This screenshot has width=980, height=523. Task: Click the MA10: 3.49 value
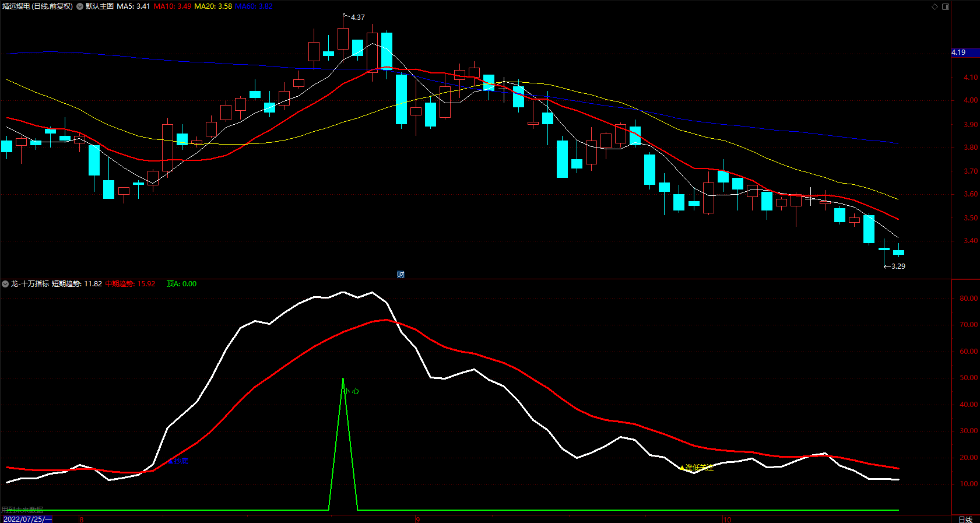pos(173,6)
